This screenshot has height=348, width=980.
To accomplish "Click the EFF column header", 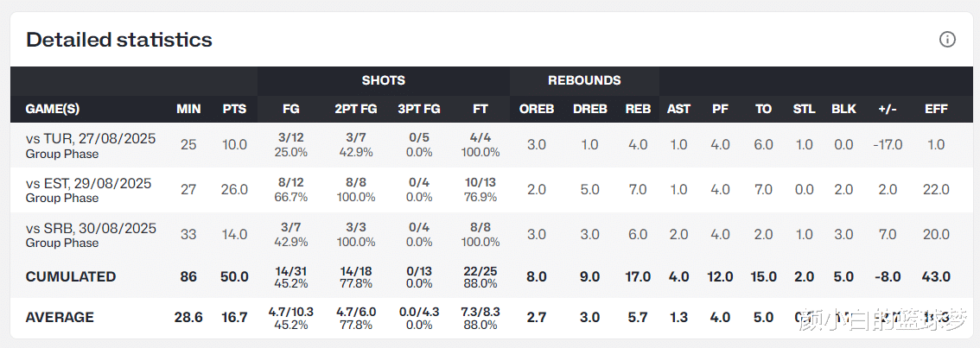I will (936, 109).
